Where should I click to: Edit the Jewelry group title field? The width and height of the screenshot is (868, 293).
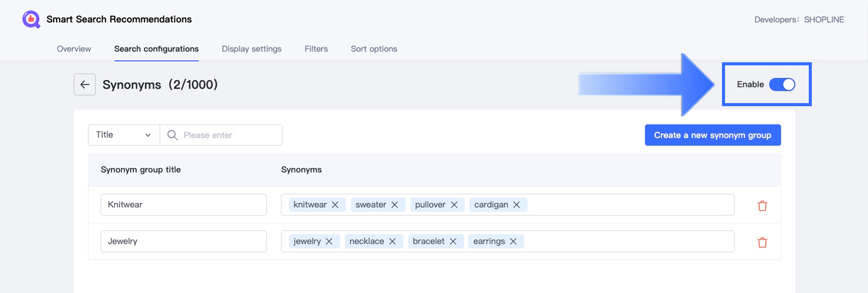[183, 241]
